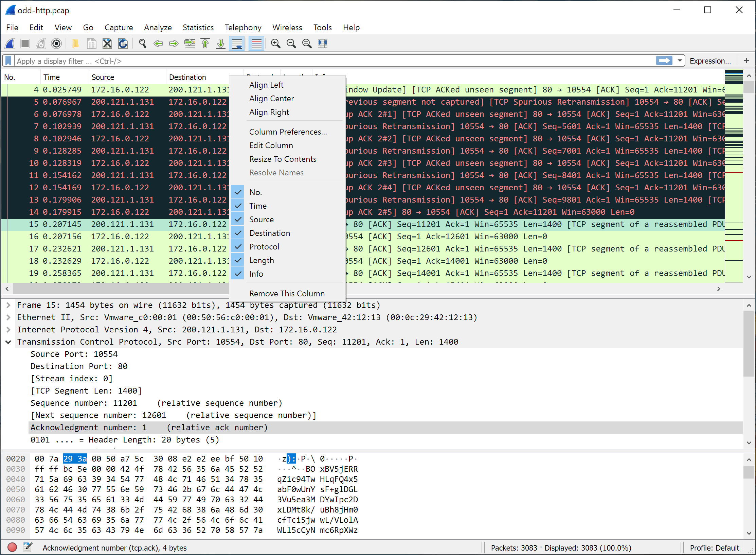Find a packet using the magnifier icon

142,44
